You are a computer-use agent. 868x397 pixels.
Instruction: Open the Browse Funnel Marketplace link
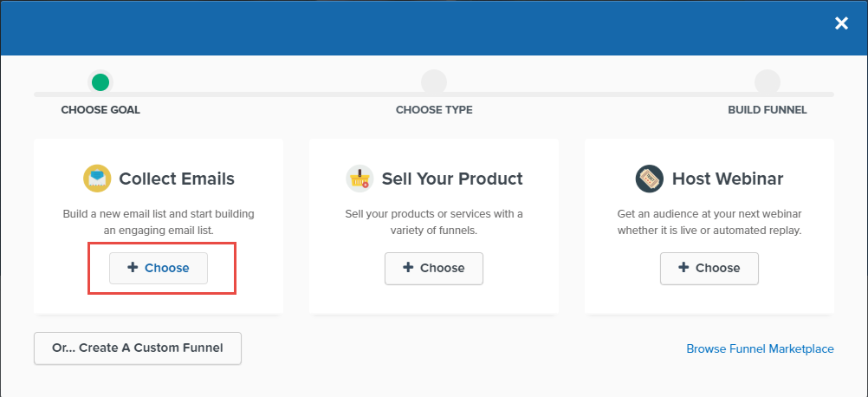[x=760, y=348]
